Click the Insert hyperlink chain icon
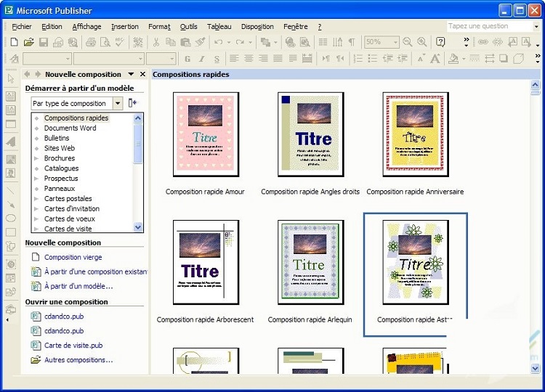This screenshot has height=392, width=545. pos(483,42)
